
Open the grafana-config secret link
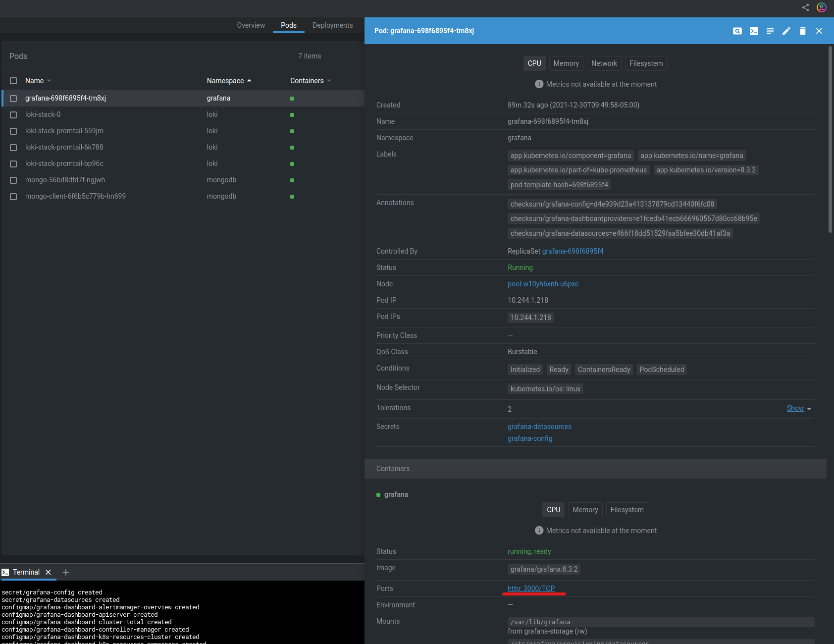(530, 438)
